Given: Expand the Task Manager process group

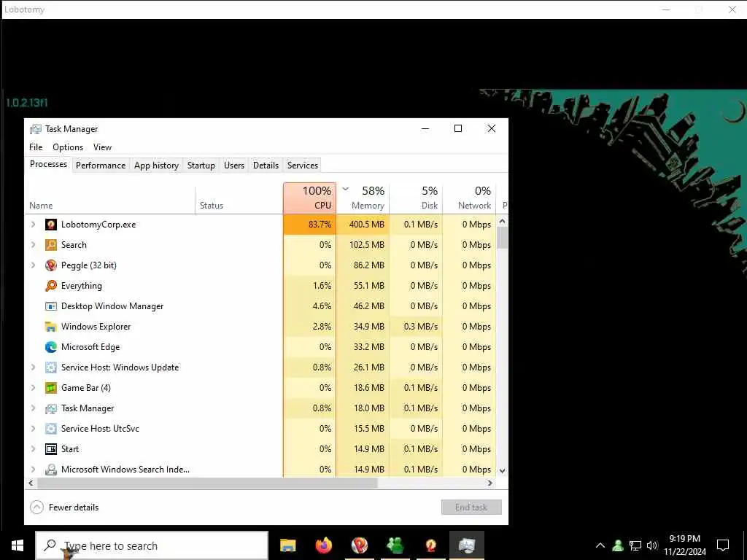Looking at the screenshot, I should [33, 408].
